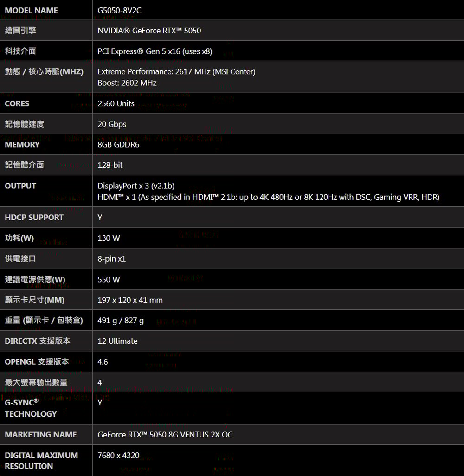Click the GeForce RTX 5050 8G VENTUS 2X OC name
Image resolution: width=464 pixels, height=476 pixels.
coord(165,435)
